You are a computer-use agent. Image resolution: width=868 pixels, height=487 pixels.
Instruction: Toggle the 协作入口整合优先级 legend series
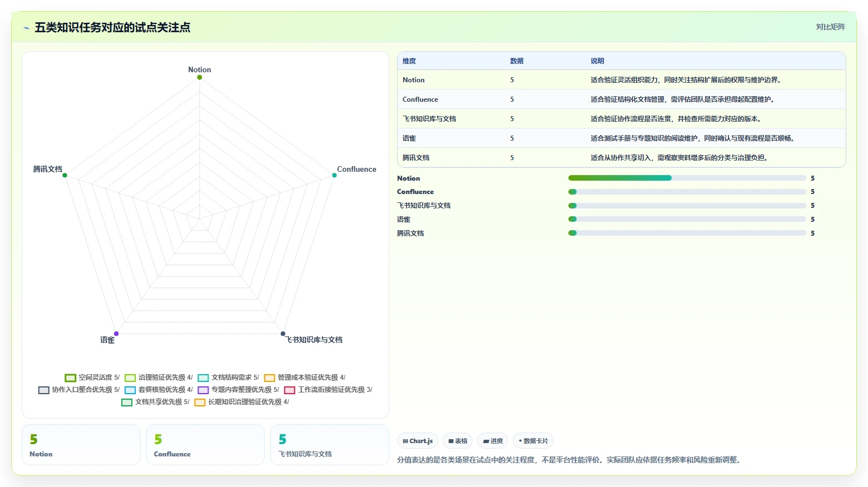tap(79, 390)
